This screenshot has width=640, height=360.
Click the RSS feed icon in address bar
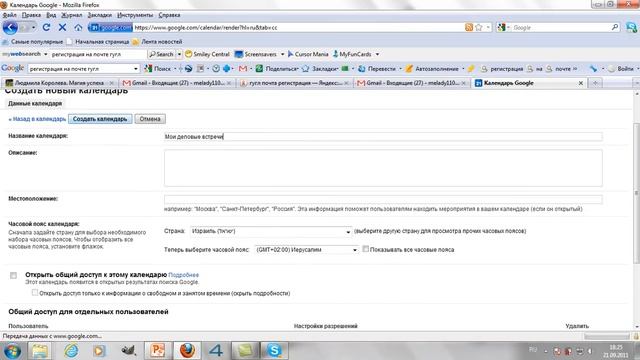tap(469, 27)
